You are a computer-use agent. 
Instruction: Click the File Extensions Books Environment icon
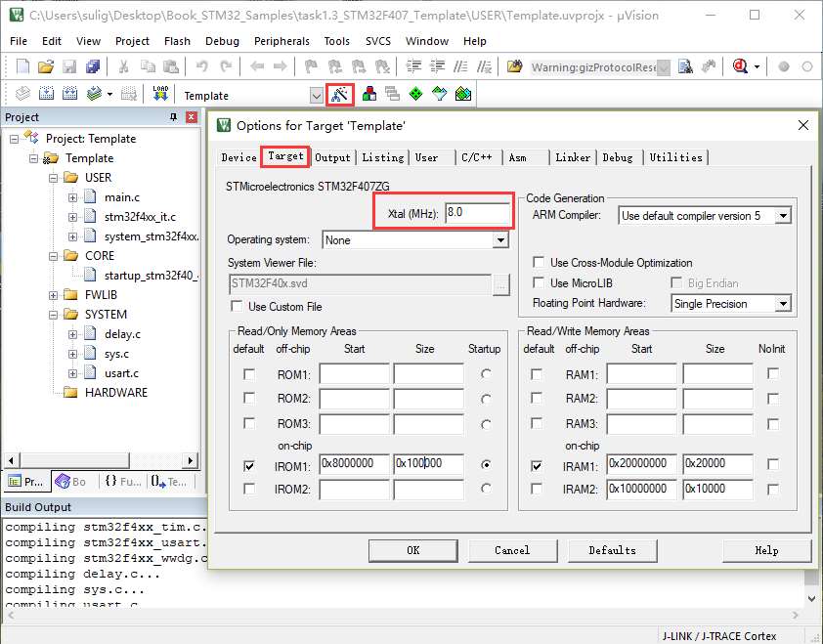[x=369, y=95]
